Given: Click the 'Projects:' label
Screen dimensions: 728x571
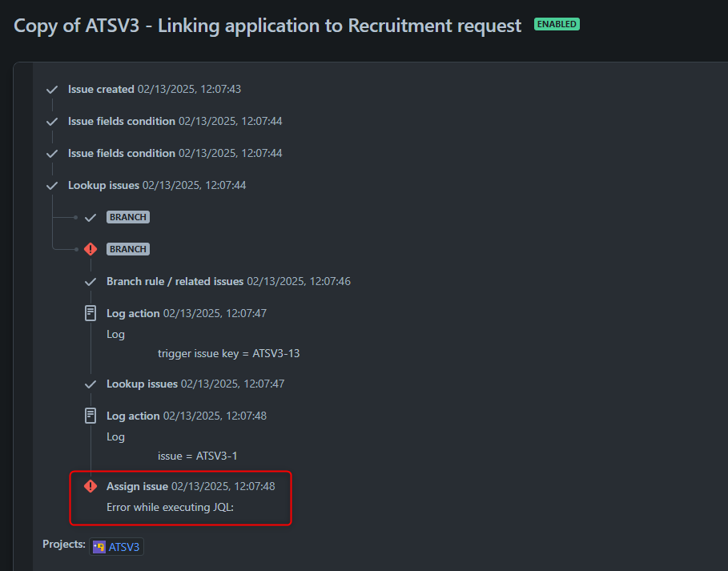Looking at the screenshot, I should coord(64,544).
